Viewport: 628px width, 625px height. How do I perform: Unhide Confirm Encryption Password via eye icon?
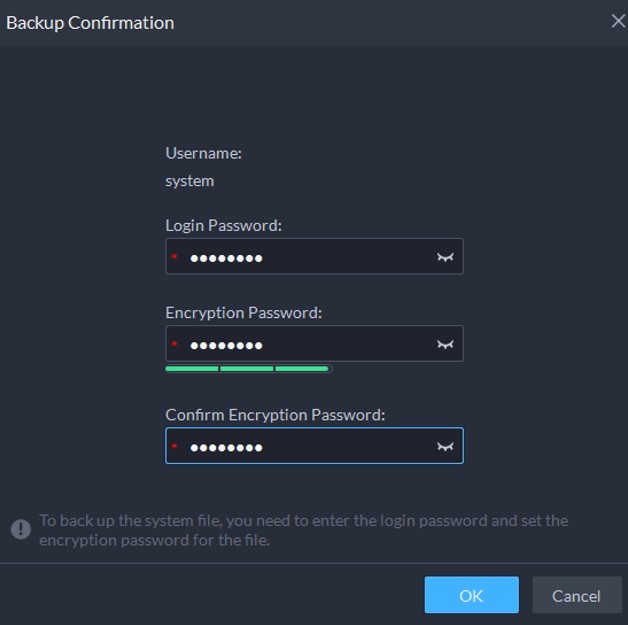(x=445, y=447)
